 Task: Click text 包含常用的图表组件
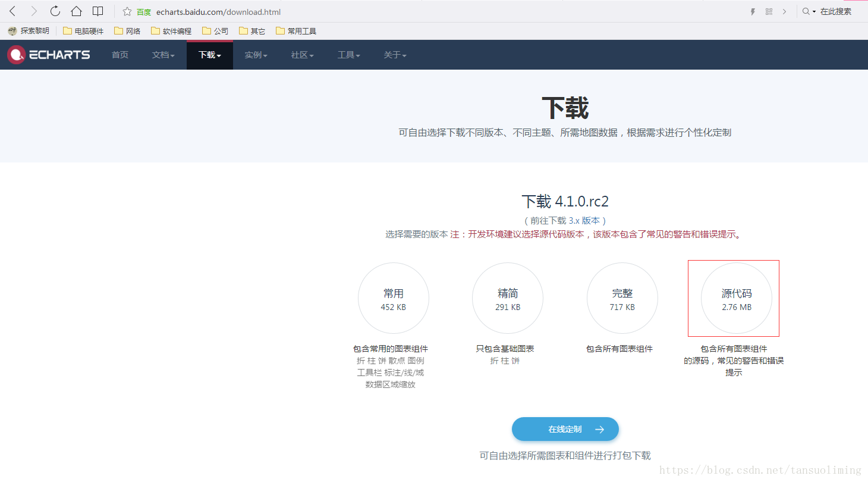pos(391,349)
